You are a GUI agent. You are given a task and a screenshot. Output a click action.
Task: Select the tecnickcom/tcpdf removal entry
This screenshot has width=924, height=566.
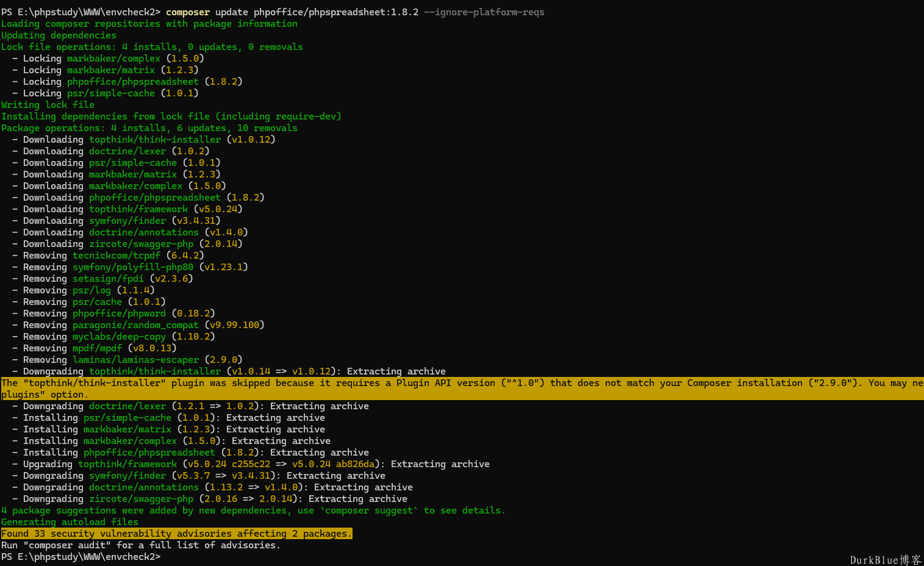(x=116, y=255)
